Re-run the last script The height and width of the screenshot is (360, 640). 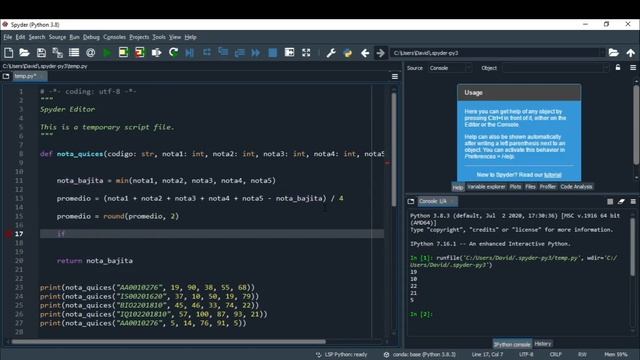tap(173, 53)
